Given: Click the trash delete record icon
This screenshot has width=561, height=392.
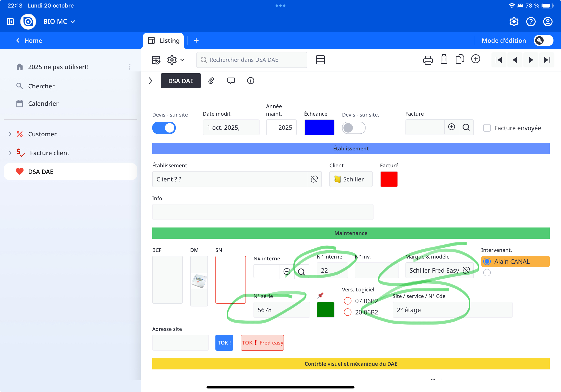Looking at the screenshot, I should (x=444, y=59).
